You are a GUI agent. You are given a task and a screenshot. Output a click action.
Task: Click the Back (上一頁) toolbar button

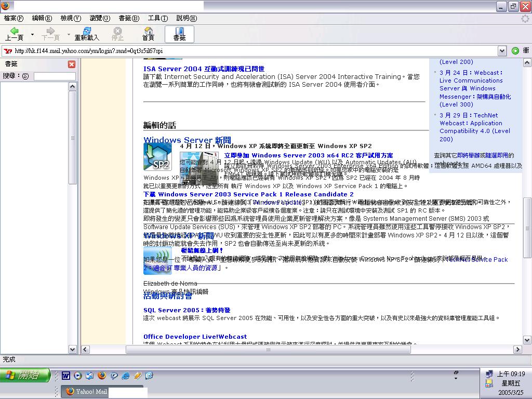coord(14,34)
